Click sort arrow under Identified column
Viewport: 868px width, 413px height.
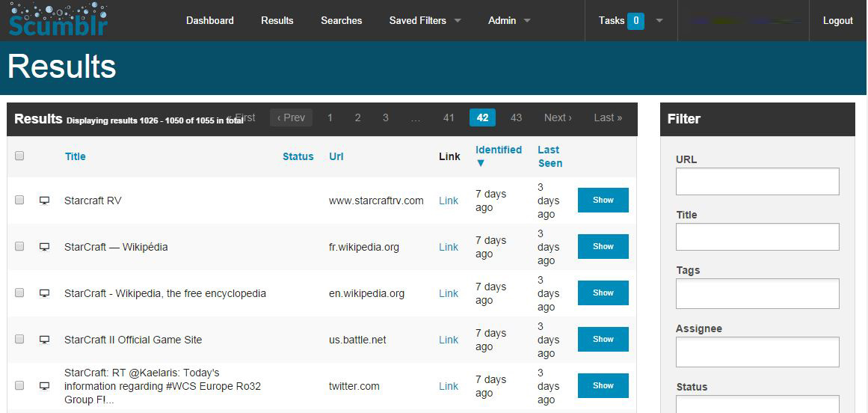(x=481, y=163)
